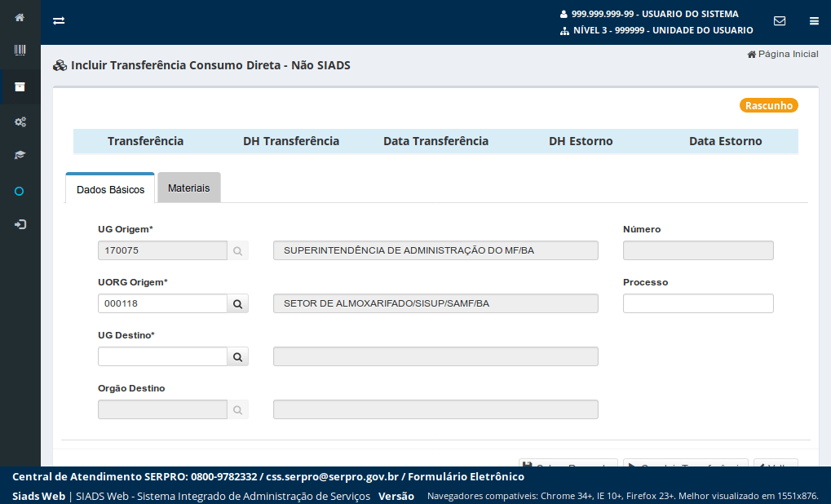Screen dimensions: 831x504
Task: Toggle the sidebar with the arrows icon
Action: (59, 20)
